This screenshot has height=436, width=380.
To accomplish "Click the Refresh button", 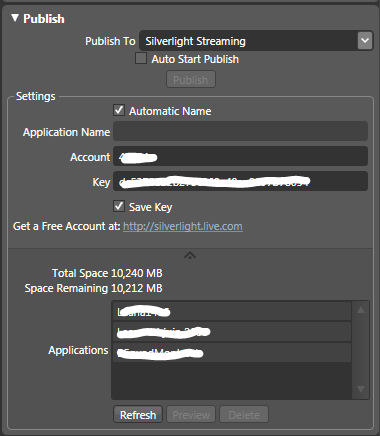I will click(x=138, y=415).
